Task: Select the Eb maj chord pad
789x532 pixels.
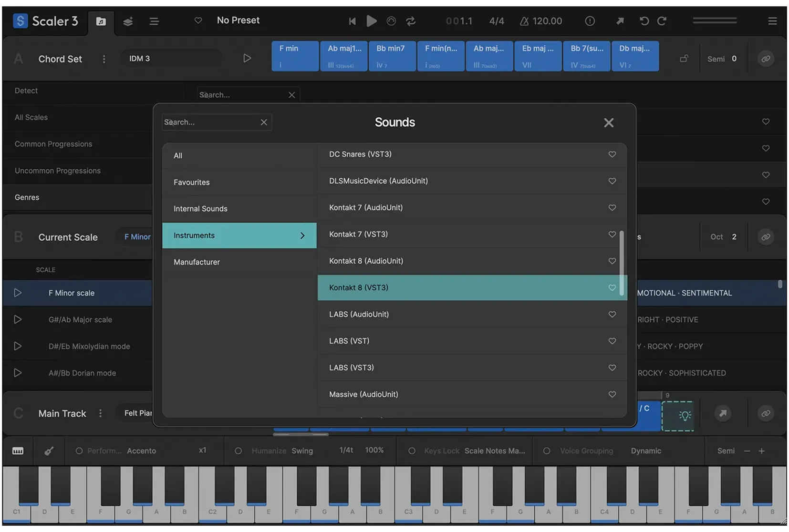Action: tap(538, 56)
